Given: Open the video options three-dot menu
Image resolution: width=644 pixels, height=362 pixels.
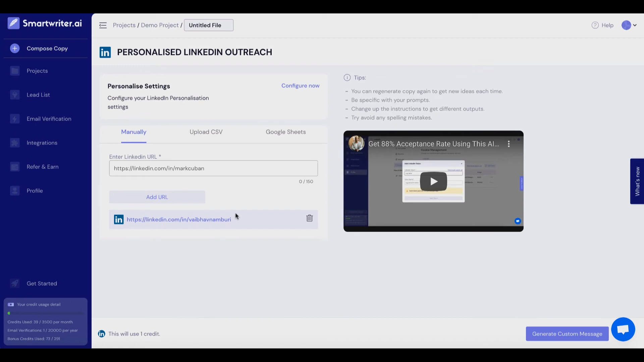Looking at the screenshot, I should click(x=509, y=144).
